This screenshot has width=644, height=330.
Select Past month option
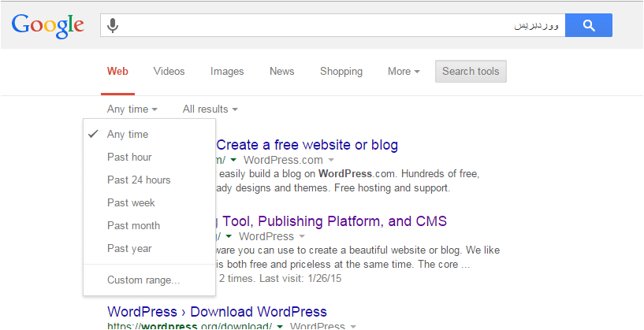[x=149, y=226]
